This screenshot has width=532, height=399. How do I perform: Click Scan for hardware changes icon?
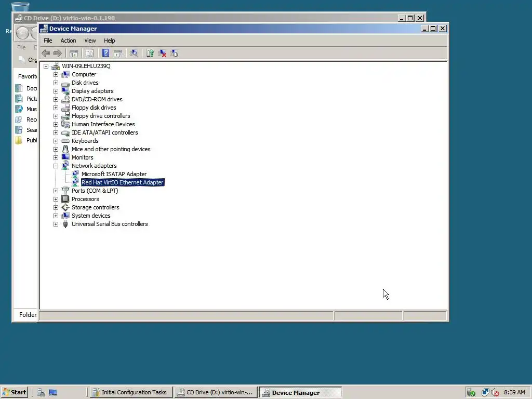tap(134, 54)
